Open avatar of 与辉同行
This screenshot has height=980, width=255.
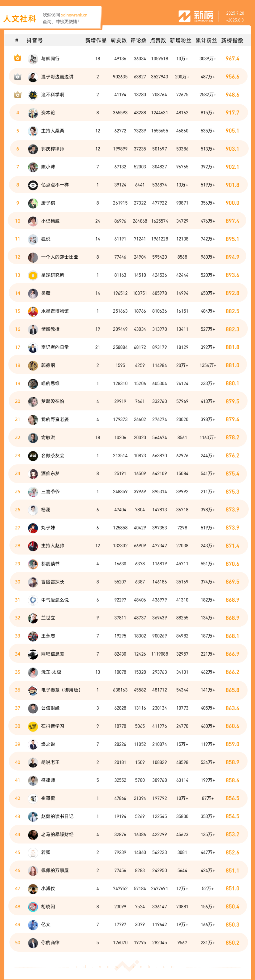click(x=33, y=59)
